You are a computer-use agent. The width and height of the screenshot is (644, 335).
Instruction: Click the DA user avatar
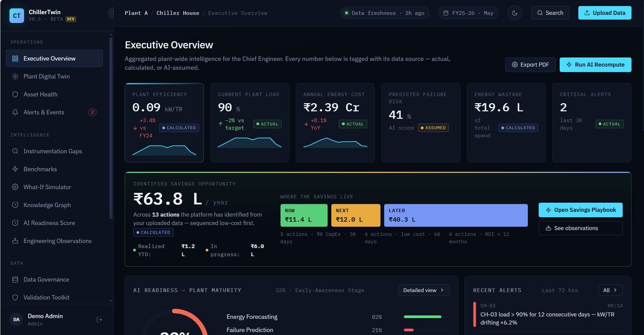click(x=17, y=320)
